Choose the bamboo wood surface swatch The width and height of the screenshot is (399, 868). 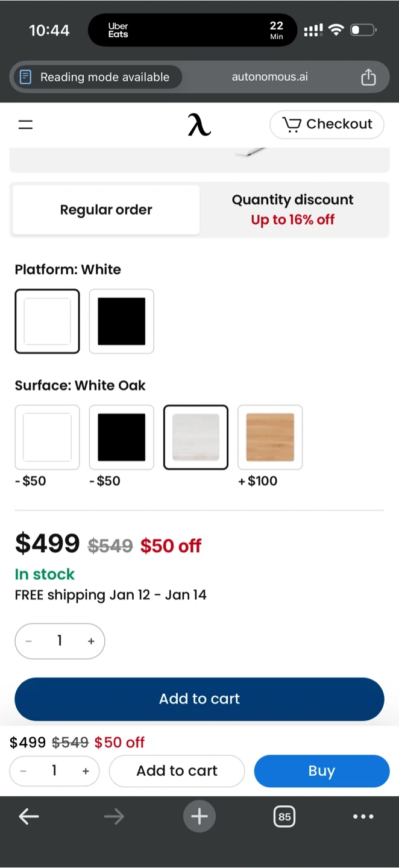tap(270, 437)
